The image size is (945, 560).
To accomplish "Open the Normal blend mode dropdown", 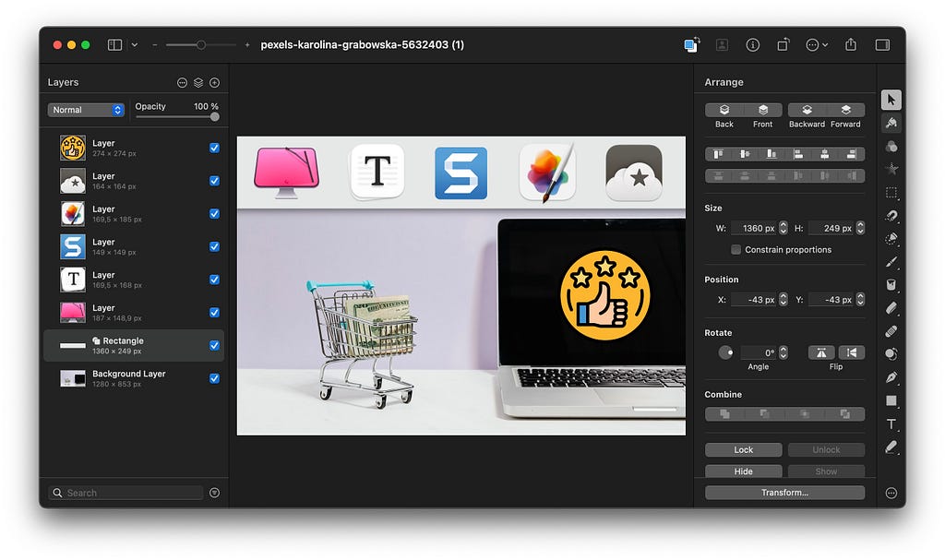I will coord(86,110).
